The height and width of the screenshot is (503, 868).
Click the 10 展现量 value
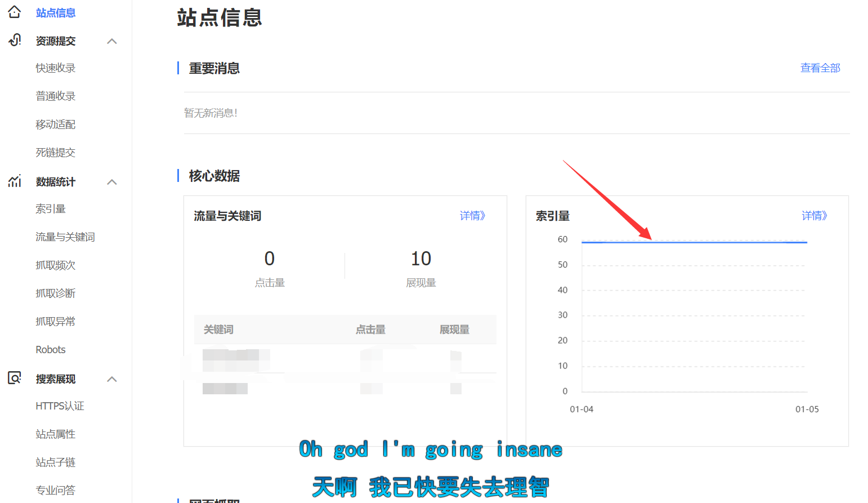(x=421, y=259)
